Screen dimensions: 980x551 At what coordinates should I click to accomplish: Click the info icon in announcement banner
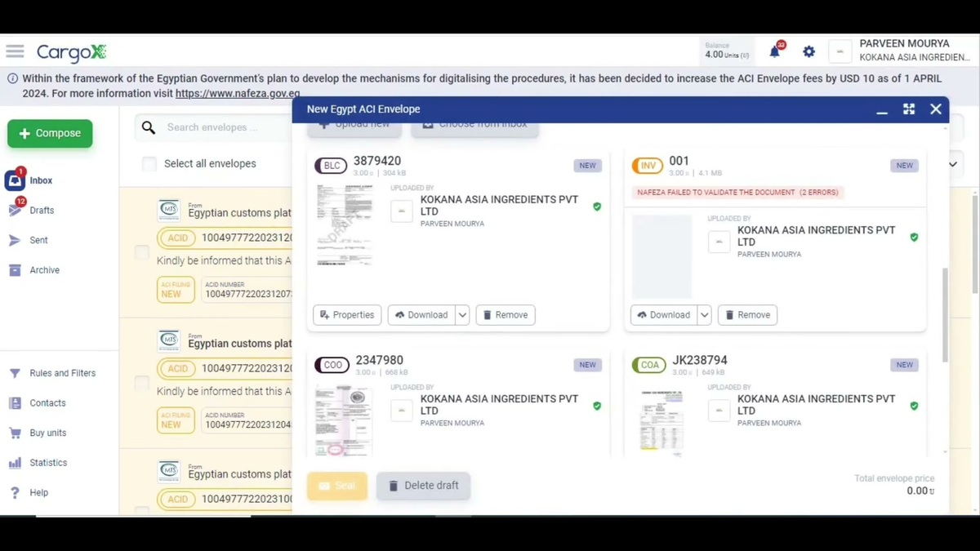click(12, 79)
